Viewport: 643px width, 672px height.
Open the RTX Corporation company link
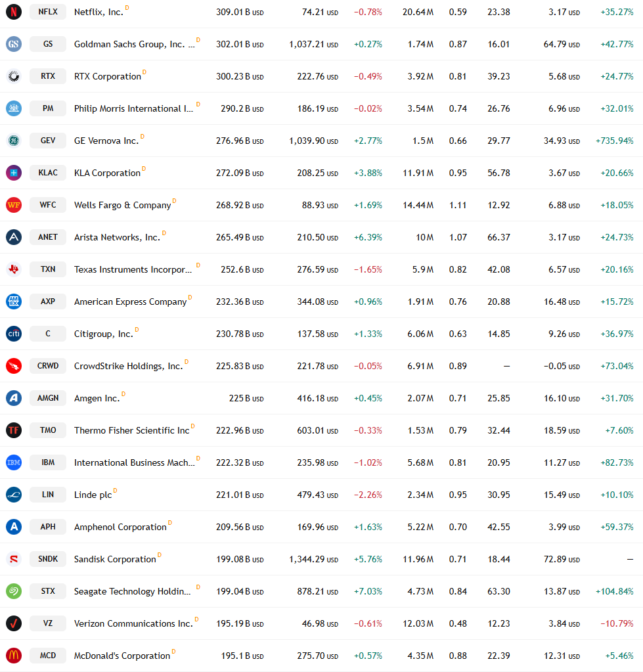(108, 76)
